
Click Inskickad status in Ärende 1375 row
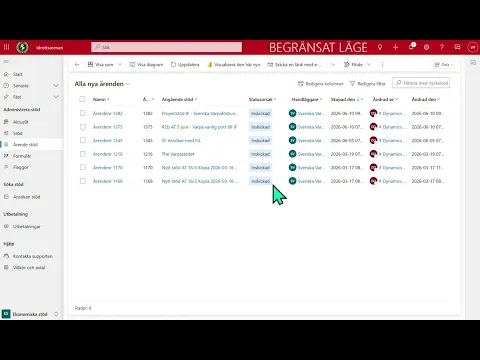click(x=260, y=127)
